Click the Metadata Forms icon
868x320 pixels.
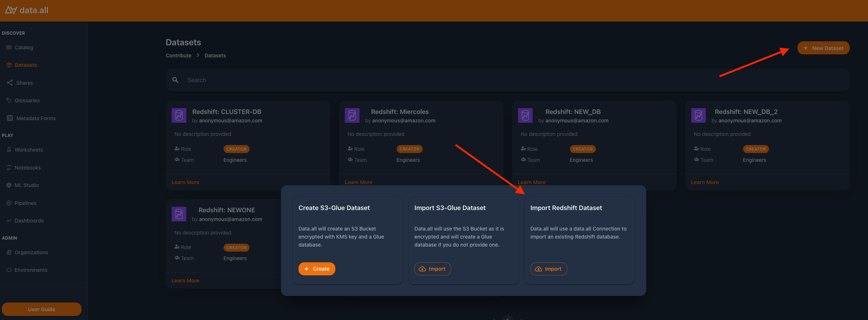click(x=10, y=118)
